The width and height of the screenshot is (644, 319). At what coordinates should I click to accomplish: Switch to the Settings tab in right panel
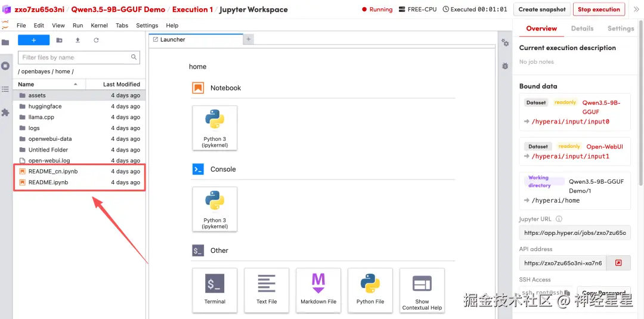click(x=621, y=29)
